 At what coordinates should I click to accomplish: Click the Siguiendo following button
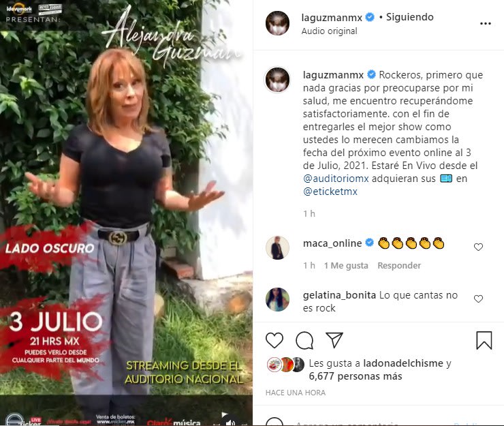[x=409, y=17]
